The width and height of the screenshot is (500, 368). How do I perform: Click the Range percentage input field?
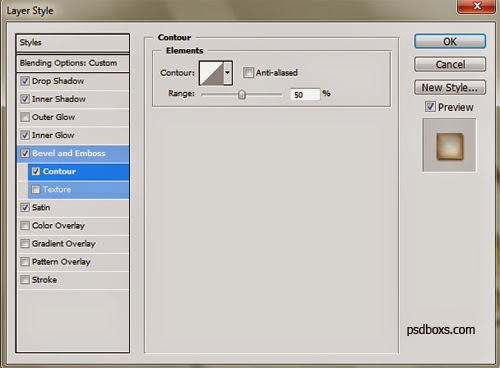coord(305,95)
